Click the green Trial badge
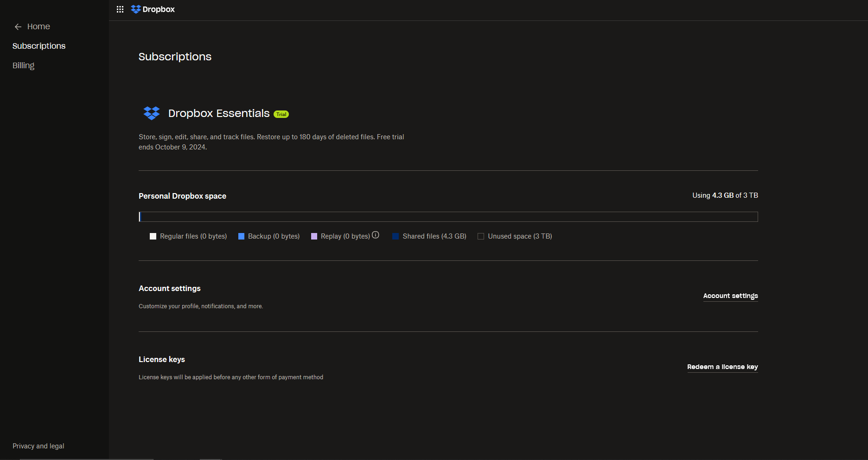Viewport: 868px width, 460px height. [281, 114]
